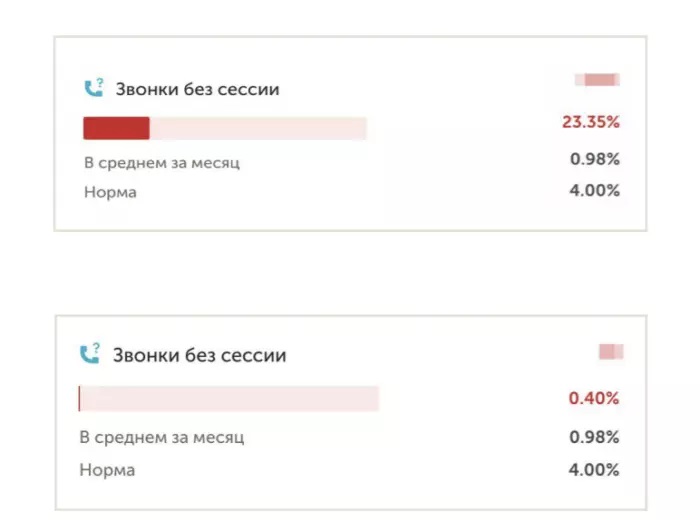
Task: Click the empty pink part of the 23.35% bar
Action: coord(257,128)
